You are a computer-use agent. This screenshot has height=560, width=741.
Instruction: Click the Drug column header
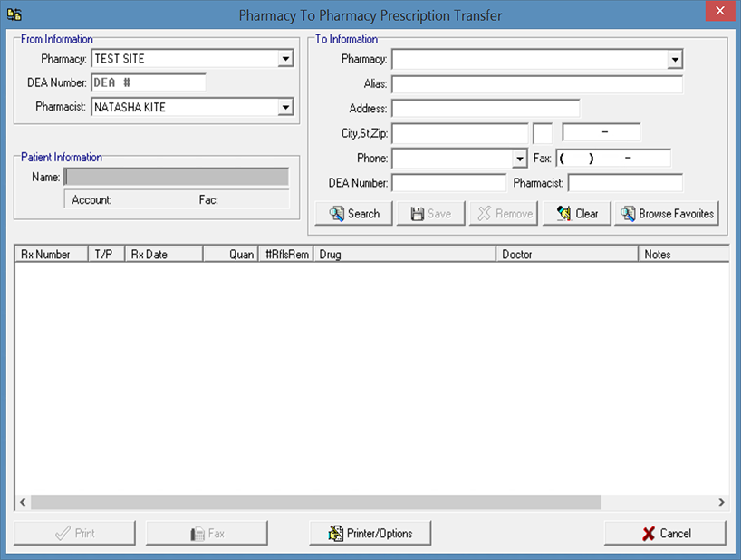tap(403, 255)
